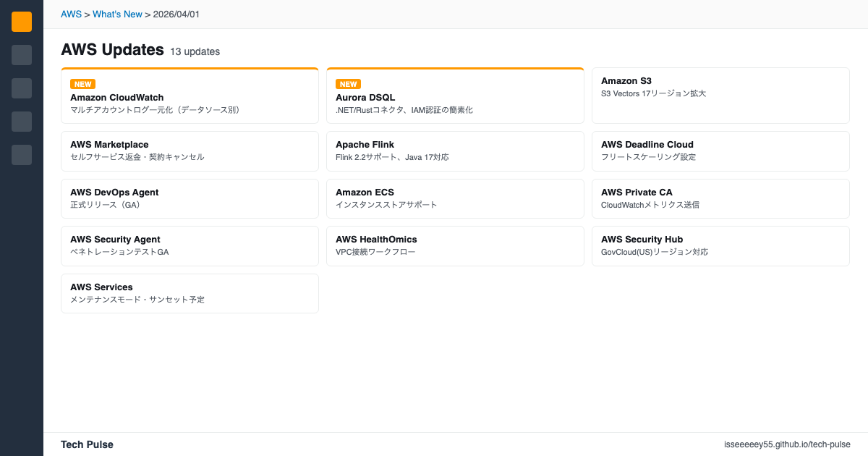Viewport: 868px width, 456px height.
Task: Select the fourth gray sidebar icon
Action: pyautogui.click(x=22, y=122)
